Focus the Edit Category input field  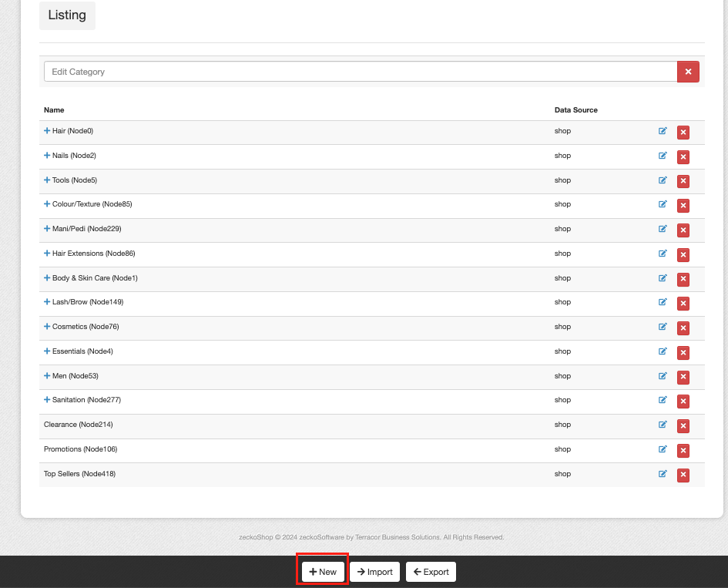(x=361, y=72)
